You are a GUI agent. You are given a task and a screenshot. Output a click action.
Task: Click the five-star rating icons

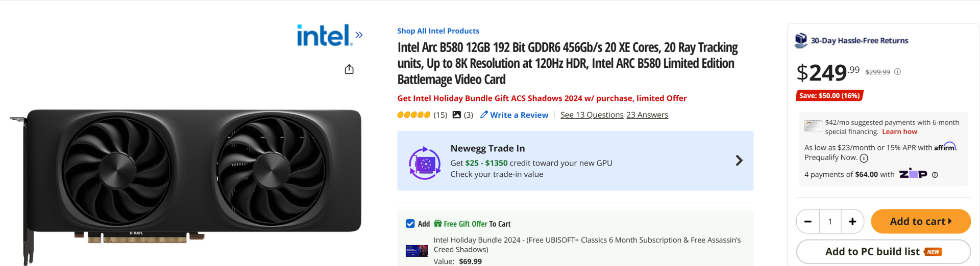tap(413, 115)
